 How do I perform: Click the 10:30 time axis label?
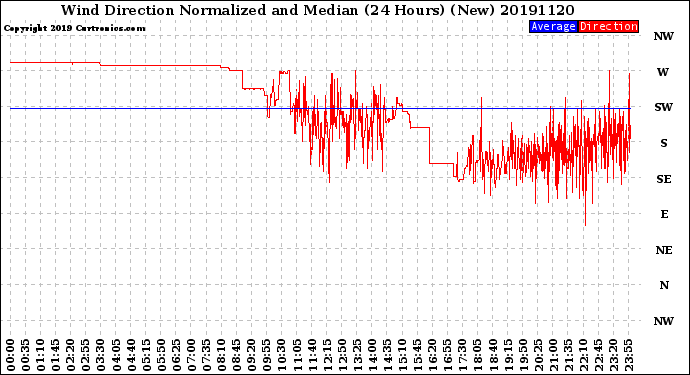pos(282,355)
